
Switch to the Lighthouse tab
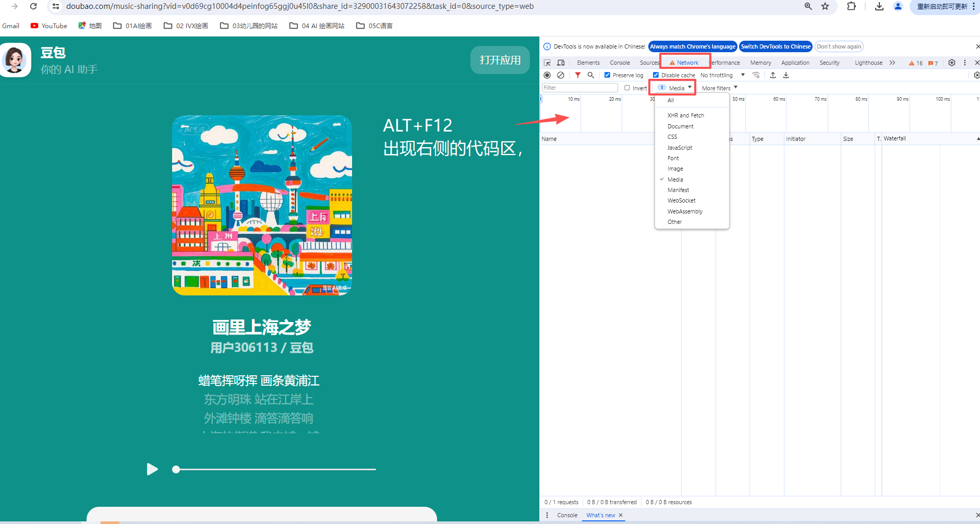click(x=868, y=63)
